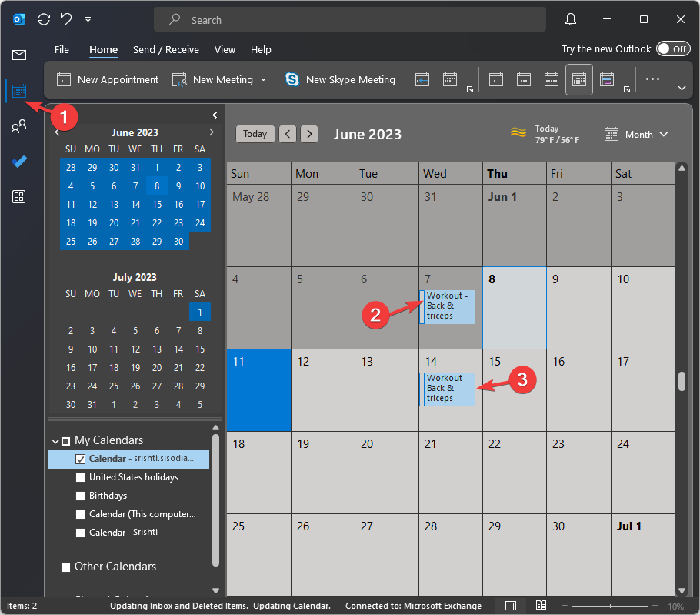Select the Workout appointment on June 7
The image size is (700, 615).
pos(448,306)
